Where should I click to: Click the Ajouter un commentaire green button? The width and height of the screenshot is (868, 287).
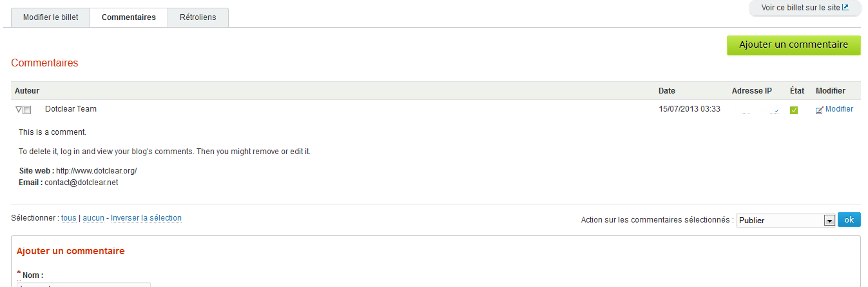tap(793, 45)
